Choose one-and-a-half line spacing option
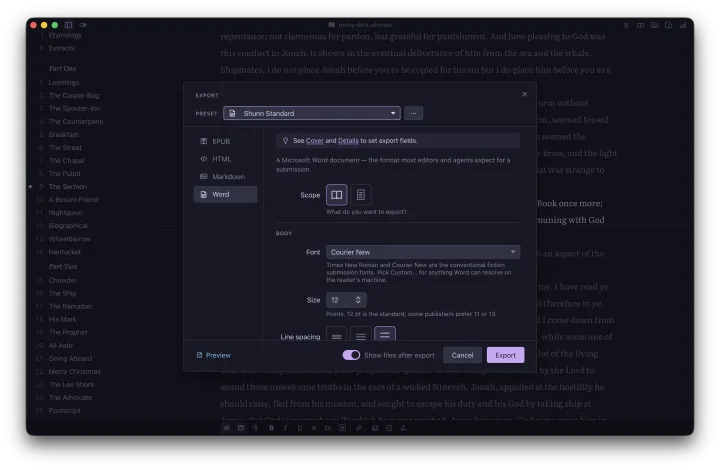 coord(361,335)
